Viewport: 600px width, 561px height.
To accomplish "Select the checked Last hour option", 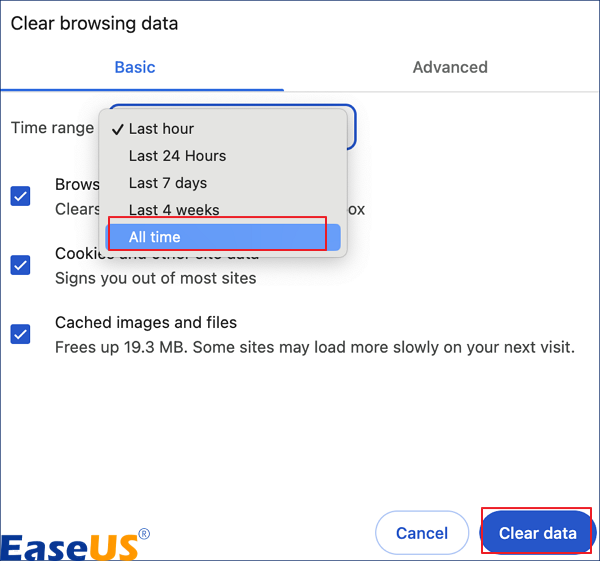I will click(x=161, y=129).
